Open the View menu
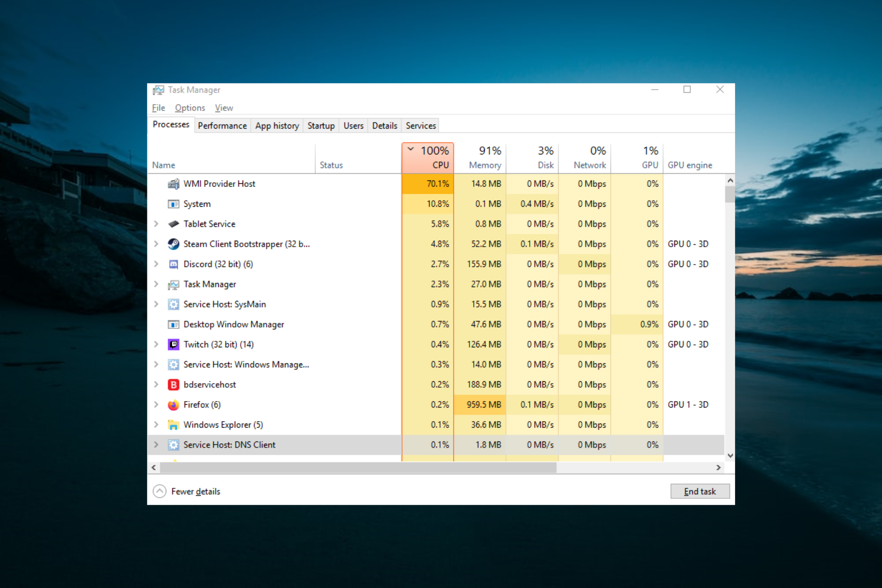 [224, 108]
